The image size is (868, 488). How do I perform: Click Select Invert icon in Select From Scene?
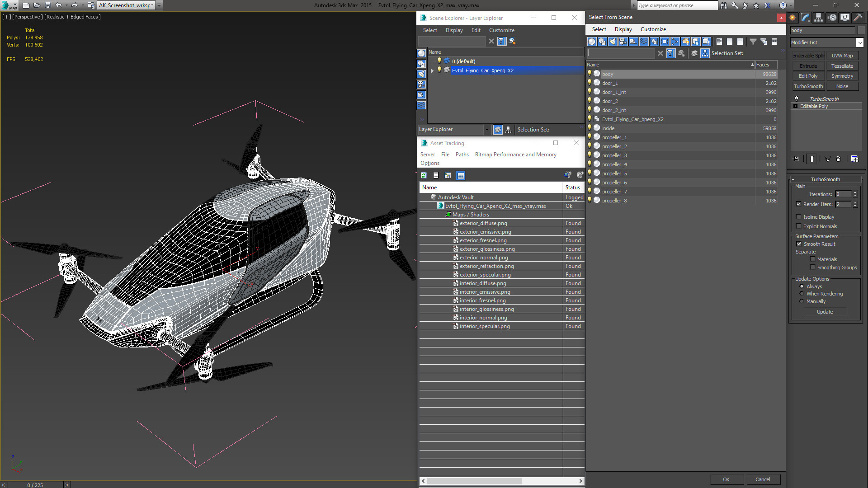point(740,42)
